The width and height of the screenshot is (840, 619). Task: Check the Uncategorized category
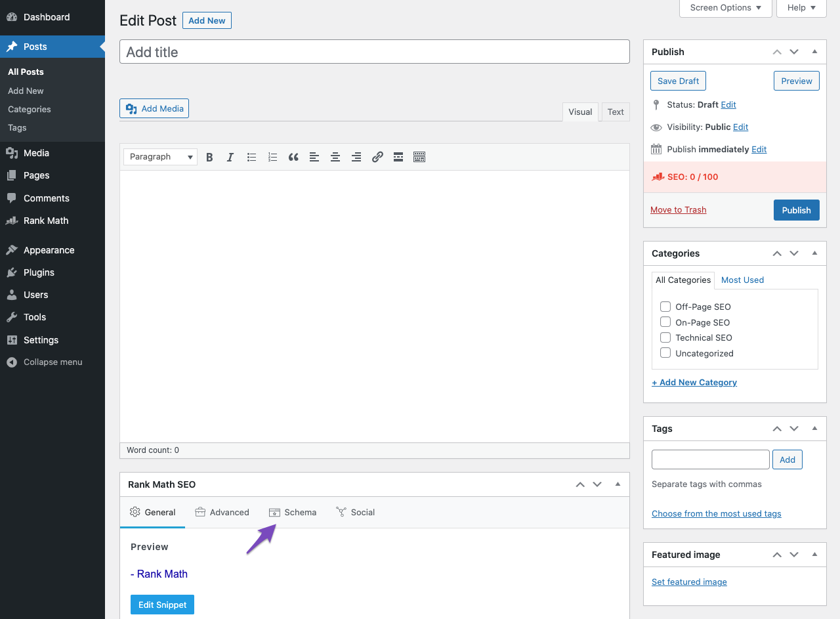665,353
